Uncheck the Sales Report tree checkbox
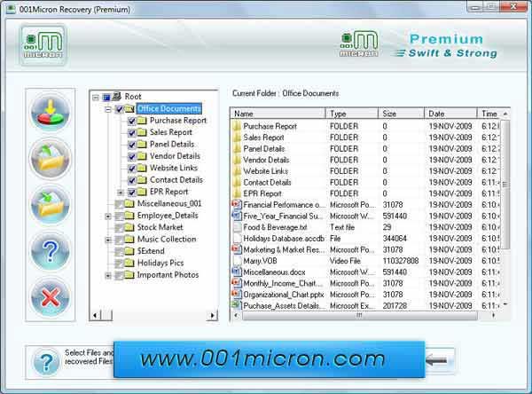 click(132, 133)
